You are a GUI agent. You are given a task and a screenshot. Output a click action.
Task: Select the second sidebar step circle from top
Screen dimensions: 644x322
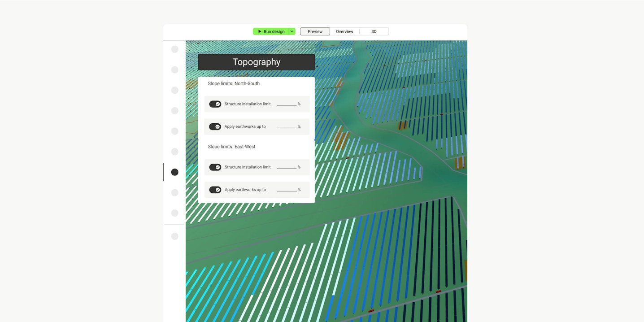coord(175,70)
